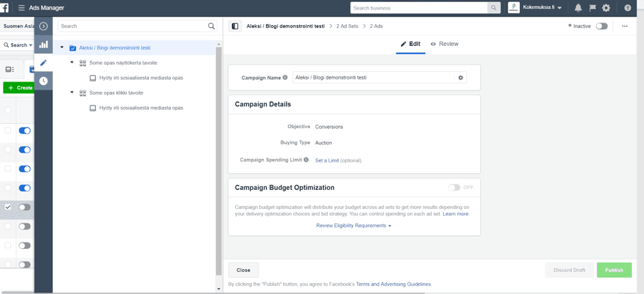Open the Ads Manager hamburger menu
The image size is (644, 294).
pos(21,8)
